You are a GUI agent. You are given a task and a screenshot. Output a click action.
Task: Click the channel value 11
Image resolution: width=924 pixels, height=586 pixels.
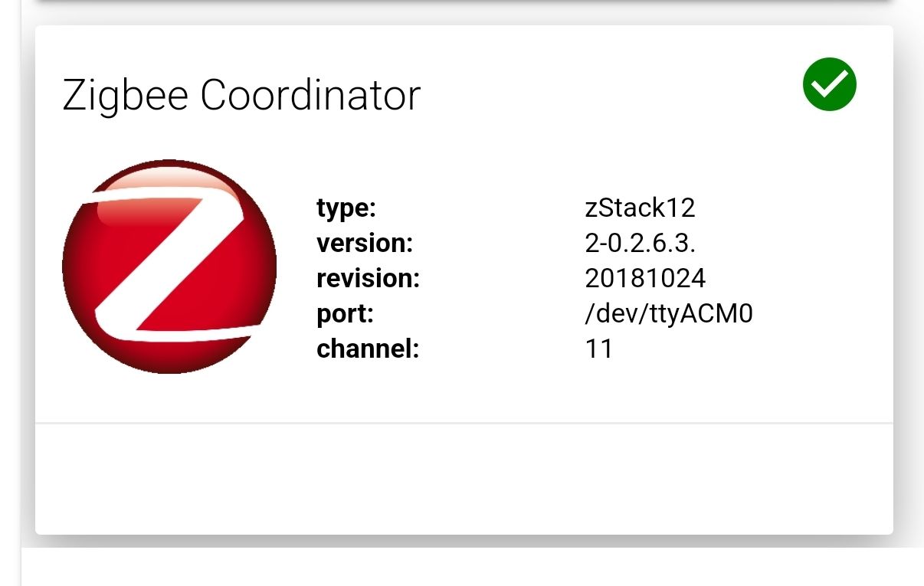[x=598, y=349]
